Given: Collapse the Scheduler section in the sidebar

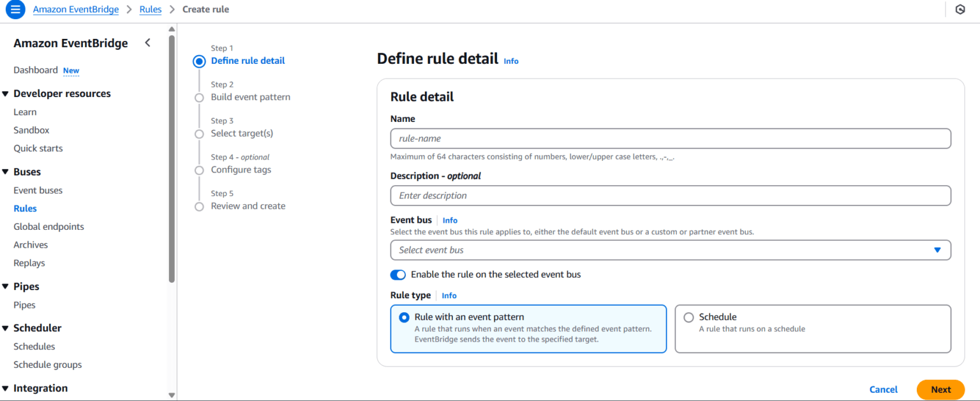Looking at the screenshot, I should click(6, 328).
